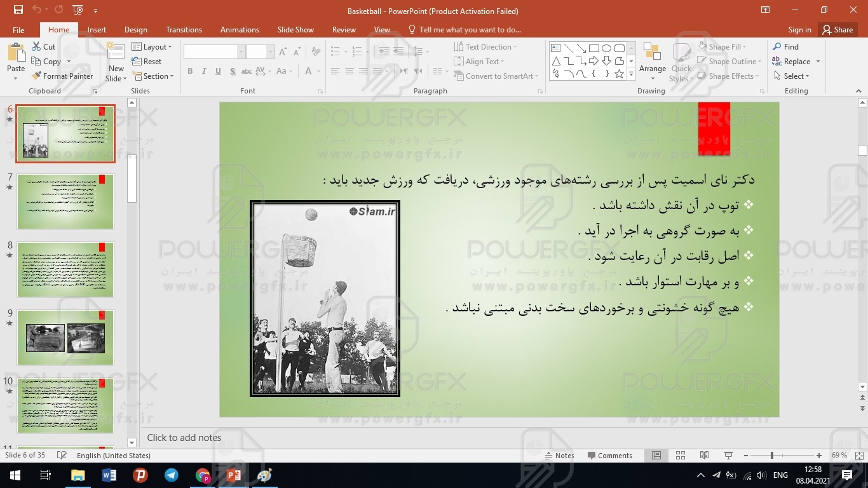Toggle the Notes pane in status bar
The image size is (868, 488).
click(x=559, y=456)
